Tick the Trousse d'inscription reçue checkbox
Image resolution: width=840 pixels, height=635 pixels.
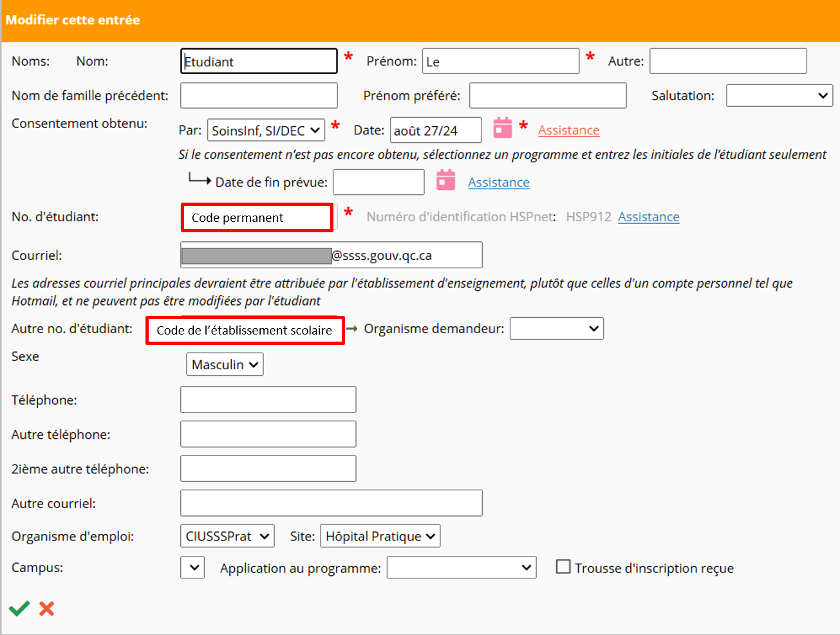tap(563, 567)
